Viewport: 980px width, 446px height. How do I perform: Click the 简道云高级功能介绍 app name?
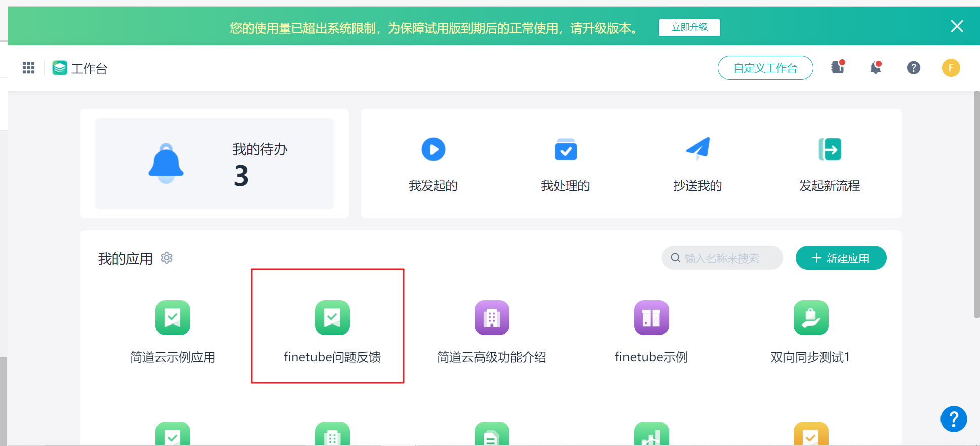492,357
